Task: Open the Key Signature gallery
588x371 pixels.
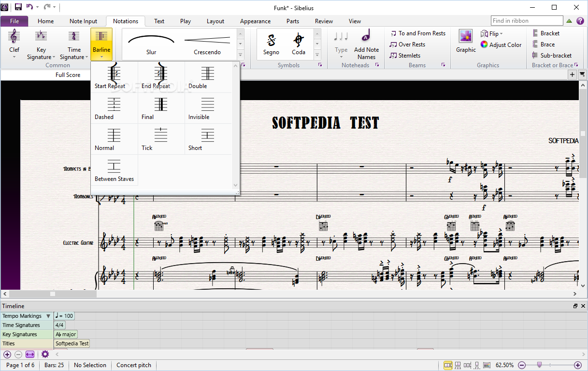Action: click(41, 44)
